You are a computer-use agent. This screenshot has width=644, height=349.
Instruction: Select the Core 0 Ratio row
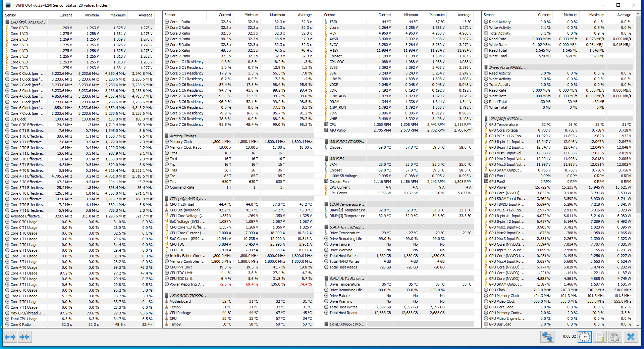(x=79, y=325)
